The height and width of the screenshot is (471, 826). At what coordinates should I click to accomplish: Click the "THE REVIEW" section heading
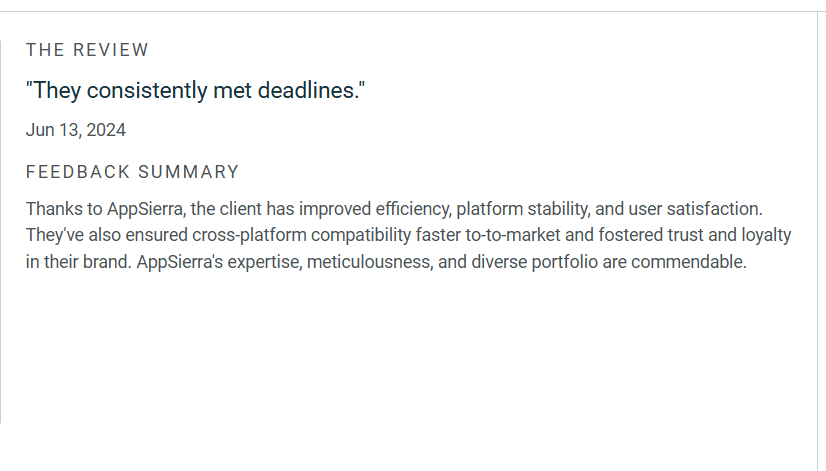[x=87, y=50]
